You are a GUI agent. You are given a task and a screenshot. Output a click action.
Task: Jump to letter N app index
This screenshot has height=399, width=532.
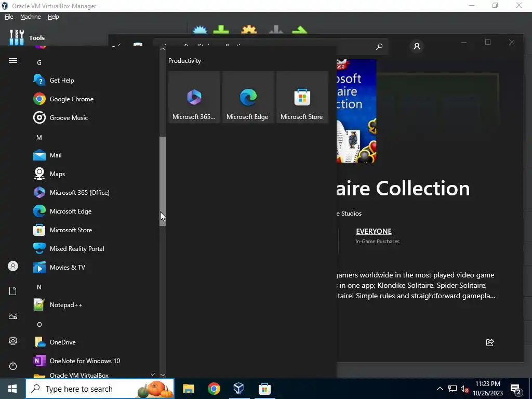(x=39, y=287)
